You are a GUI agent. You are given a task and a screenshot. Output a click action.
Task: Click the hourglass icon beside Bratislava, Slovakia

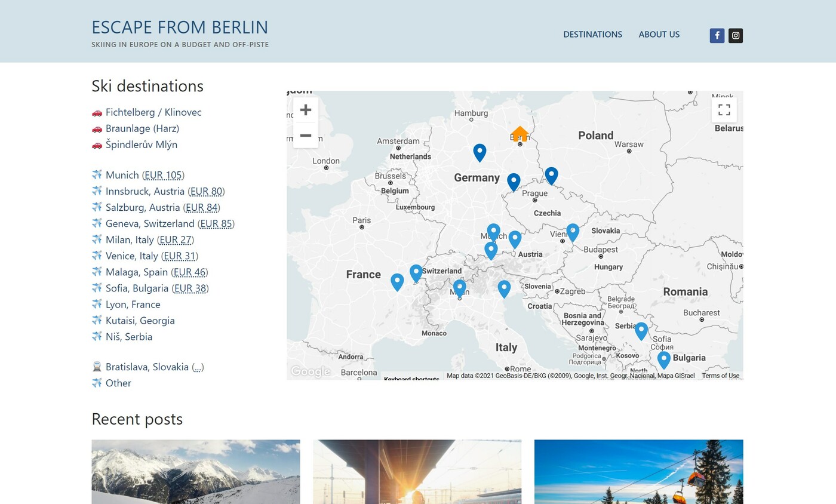click(97, 366)
